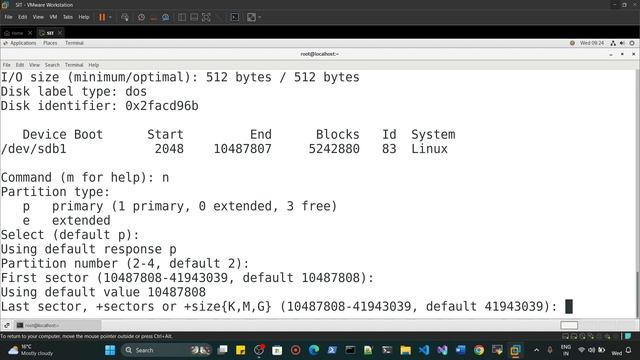The image size is (640, 360).
Task: Open the terminal window's Help menu
Action: coord(93,65)
